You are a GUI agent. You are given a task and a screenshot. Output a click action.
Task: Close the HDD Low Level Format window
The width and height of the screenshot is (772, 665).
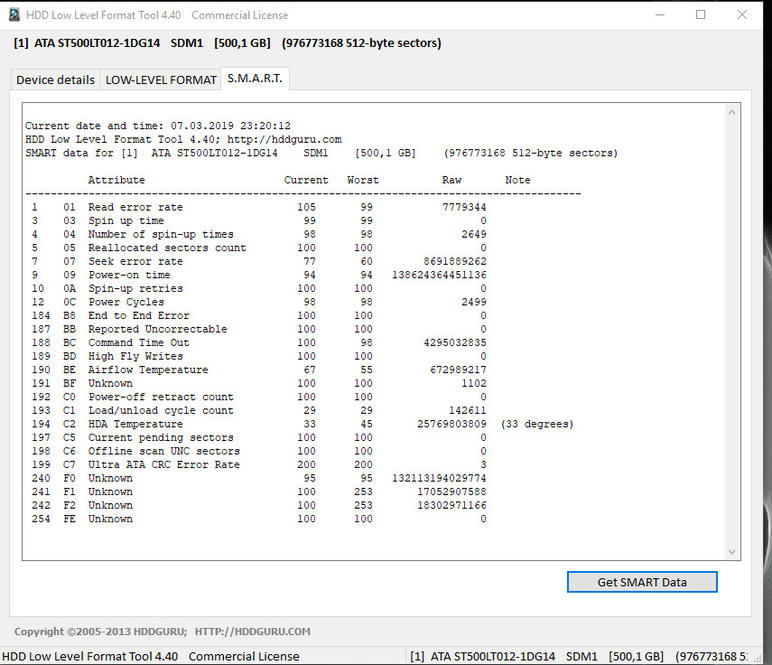click(742, 15)
